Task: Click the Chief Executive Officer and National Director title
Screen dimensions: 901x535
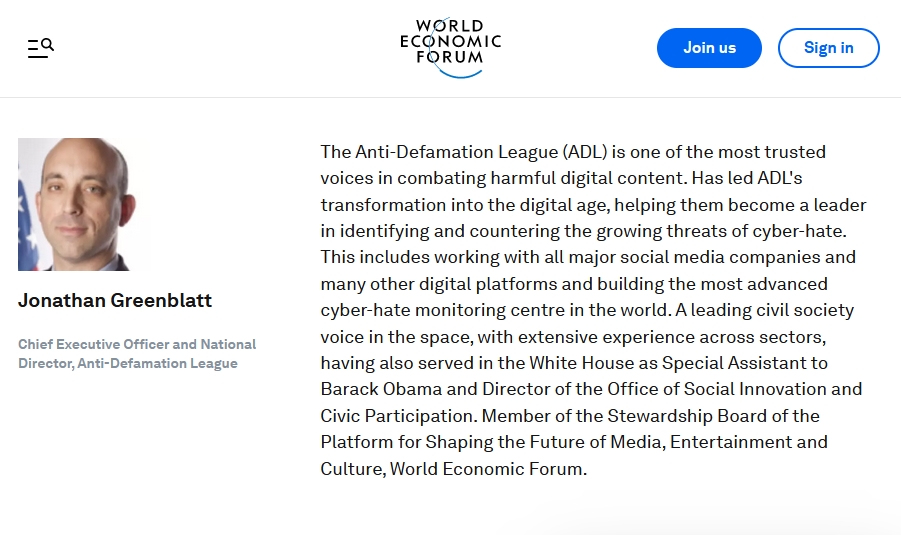Action: pyautogui.click(x=137, y=353)
